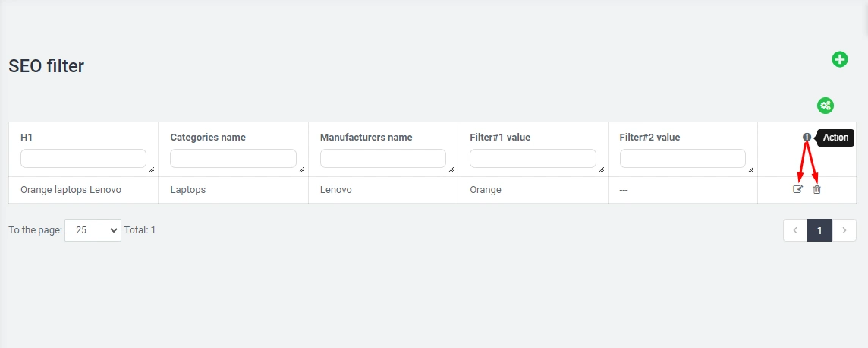Click the Categories name column header
Image resolution: width=868 pixels, height=348 pixels.
coord(208,138)
